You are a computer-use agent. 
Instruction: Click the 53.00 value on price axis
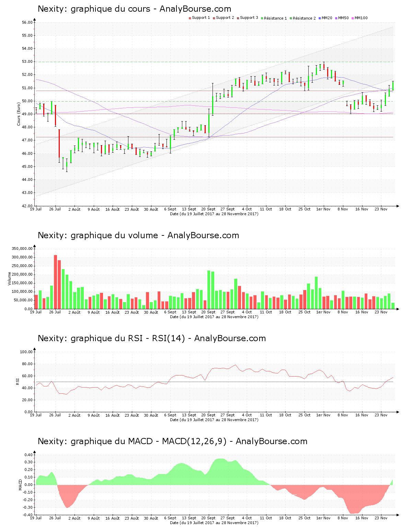pyautogui.click(x=27, y=62)
